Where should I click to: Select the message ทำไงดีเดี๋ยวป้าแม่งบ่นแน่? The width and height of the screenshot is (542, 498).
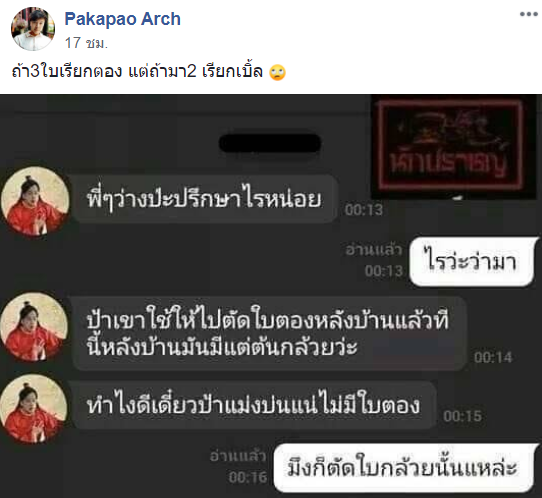click(x=253, y=405)
